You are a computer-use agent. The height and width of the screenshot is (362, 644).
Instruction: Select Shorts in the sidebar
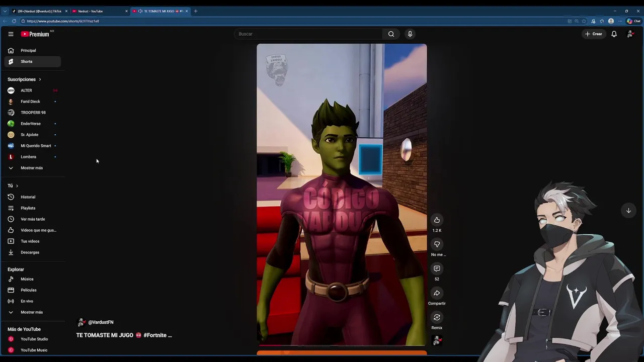tap(32, 61)
